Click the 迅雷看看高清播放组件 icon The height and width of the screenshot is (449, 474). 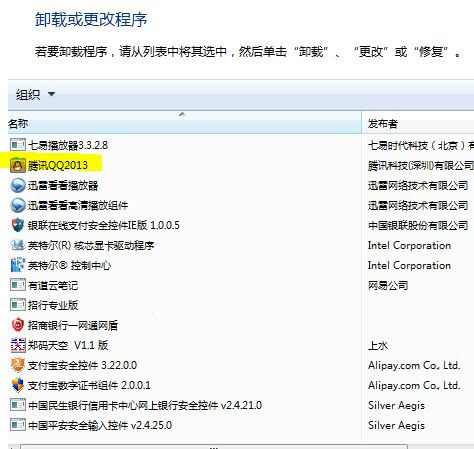pos(18,205)
